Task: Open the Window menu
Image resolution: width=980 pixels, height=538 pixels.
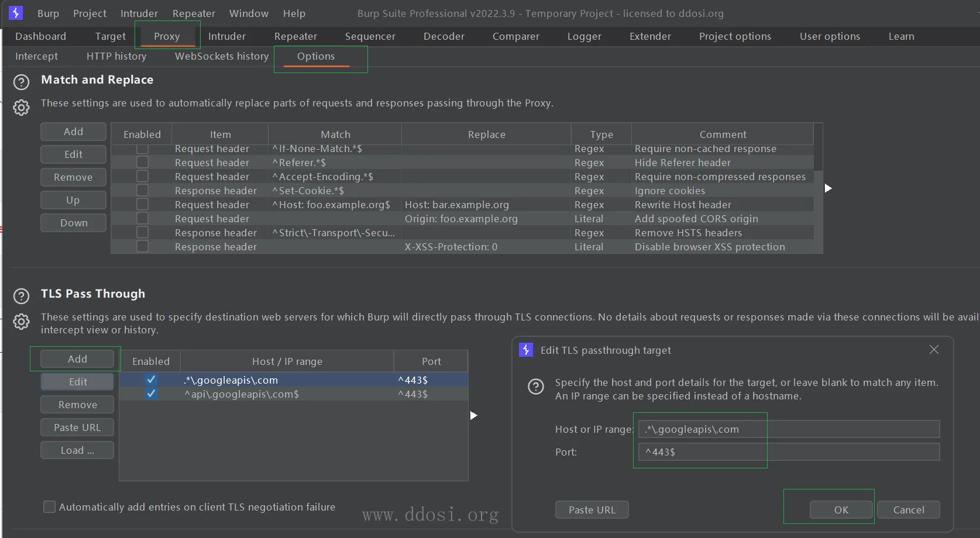Action: [249, 13]
